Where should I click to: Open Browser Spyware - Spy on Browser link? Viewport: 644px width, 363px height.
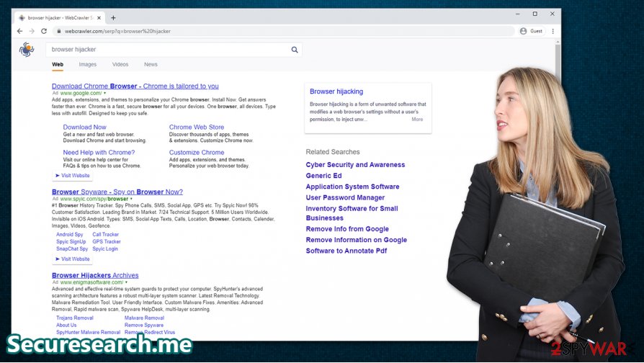point(117,192)
